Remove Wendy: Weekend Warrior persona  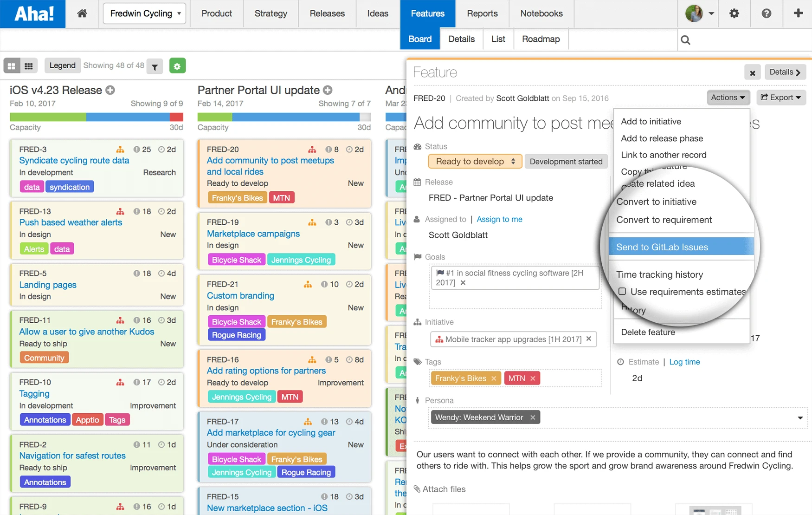[533, 417]
